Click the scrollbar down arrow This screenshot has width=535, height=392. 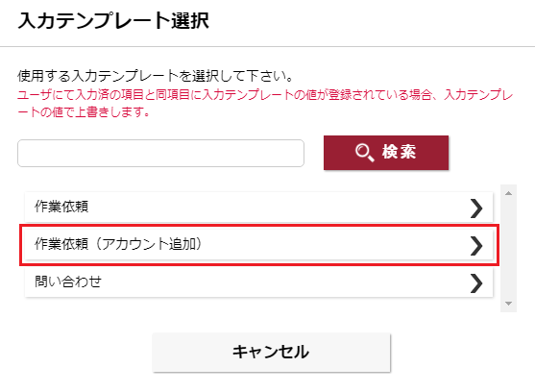[x=508, y=304]
